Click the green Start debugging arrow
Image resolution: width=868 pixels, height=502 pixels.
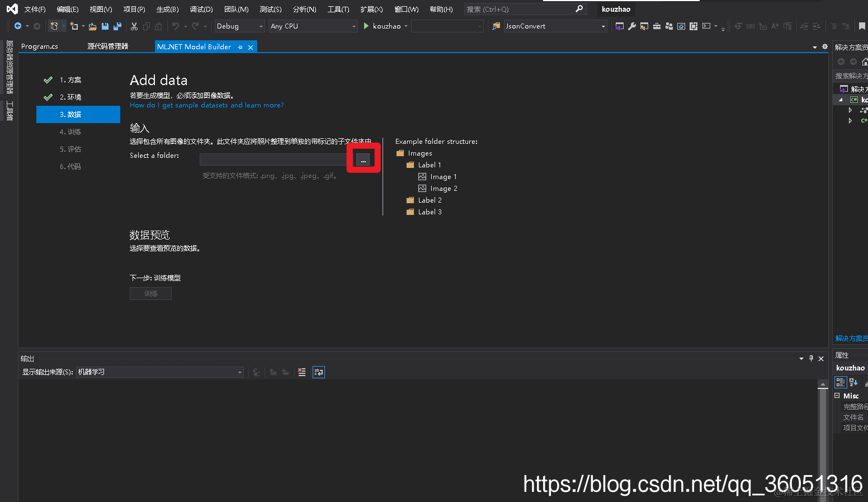[366, 26]
